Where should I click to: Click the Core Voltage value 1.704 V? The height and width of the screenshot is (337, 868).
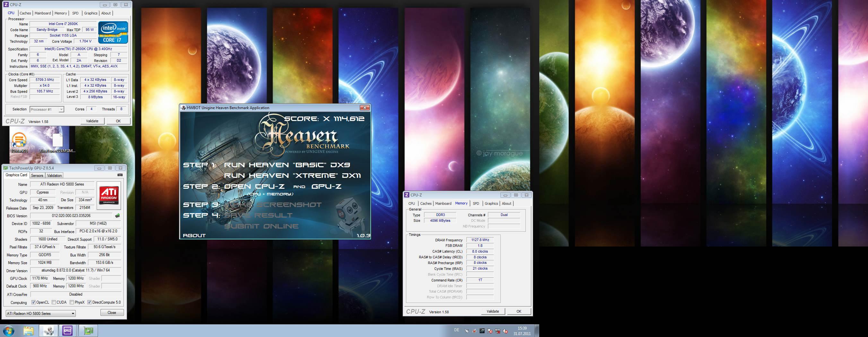tap(85, 41)
